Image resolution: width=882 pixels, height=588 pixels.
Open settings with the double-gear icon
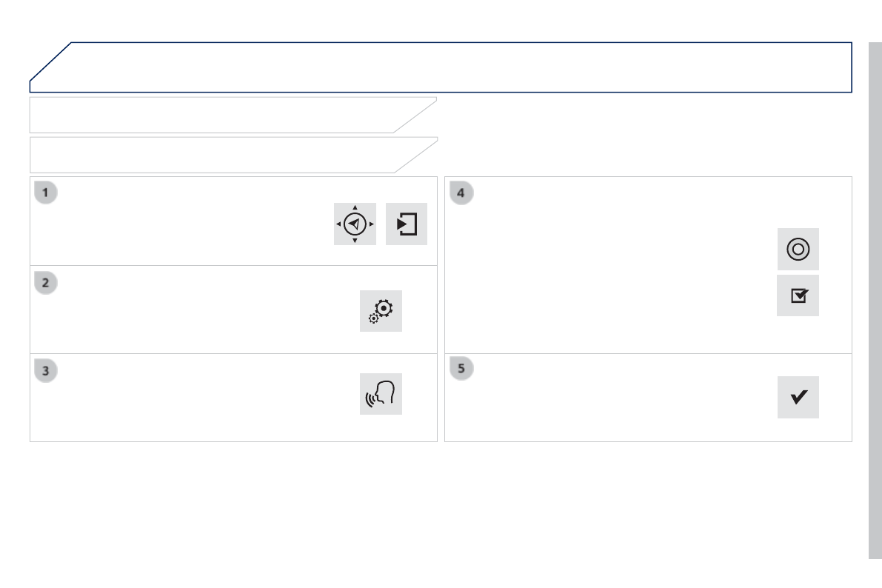tap(381, 311)
